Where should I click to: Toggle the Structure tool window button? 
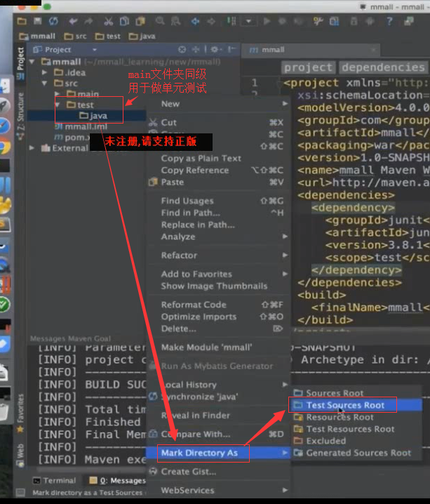20,116
